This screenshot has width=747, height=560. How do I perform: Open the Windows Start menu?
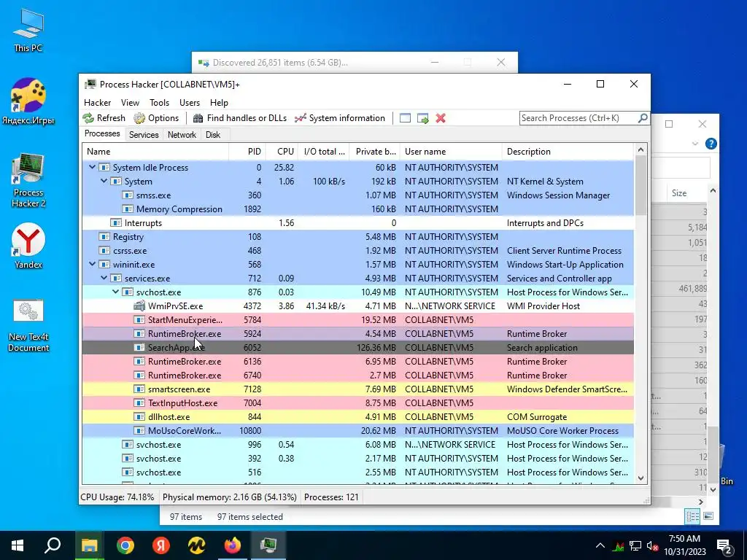18,545
